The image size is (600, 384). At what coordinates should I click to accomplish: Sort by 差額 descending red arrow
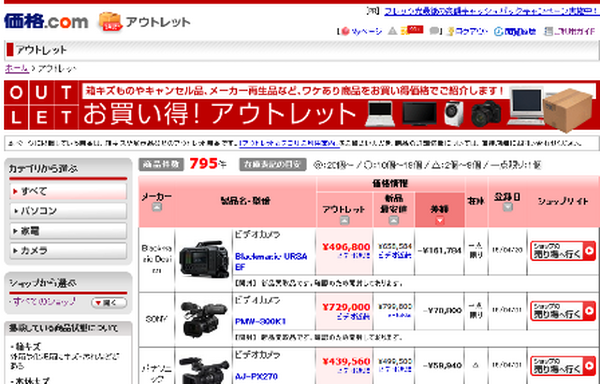pos(440,220)
